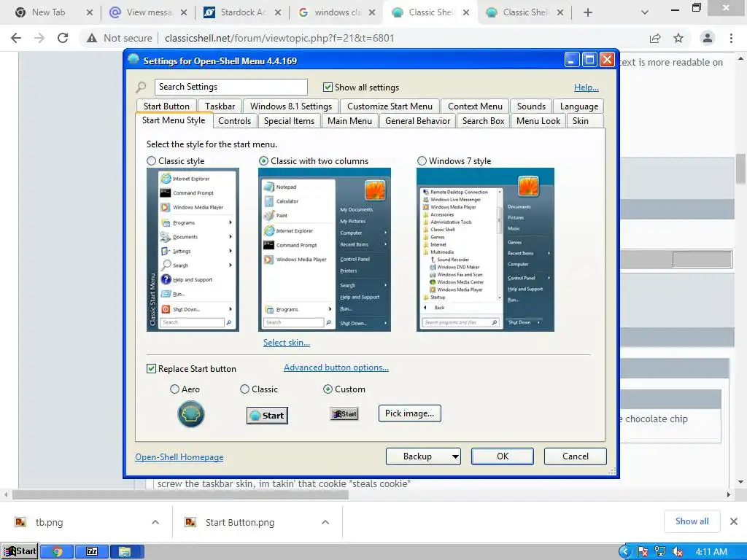Click the search magnifier icon in the settings dialog
The image size is (747, 560).
pos(141,87)
